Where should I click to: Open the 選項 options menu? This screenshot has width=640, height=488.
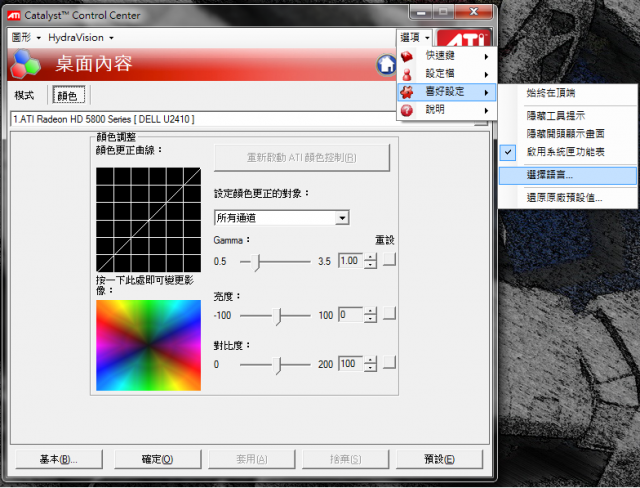(x=414, y=38)
